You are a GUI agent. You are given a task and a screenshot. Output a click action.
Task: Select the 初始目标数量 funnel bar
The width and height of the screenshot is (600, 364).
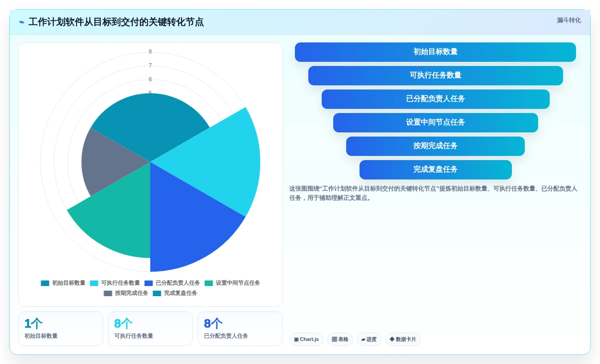(x=435, y=52)
